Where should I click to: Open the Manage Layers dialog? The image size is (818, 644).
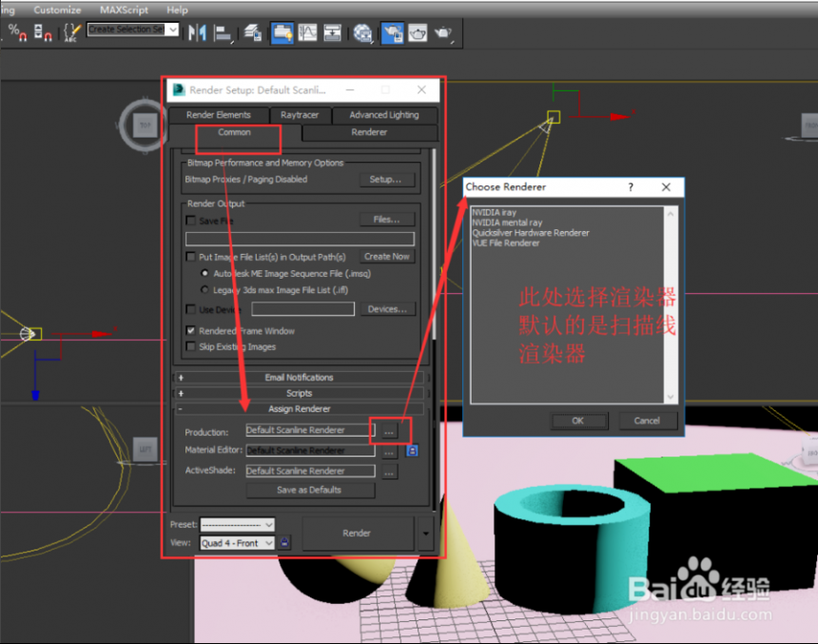click(253, 33)
